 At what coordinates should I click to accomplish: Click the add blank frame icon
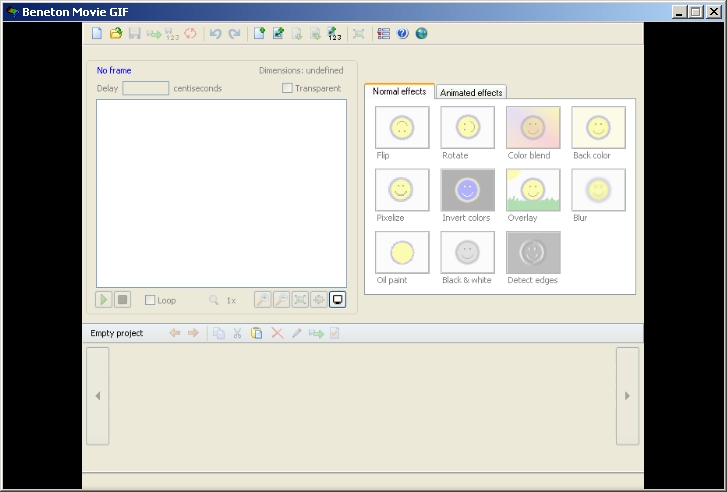[259, 33]
